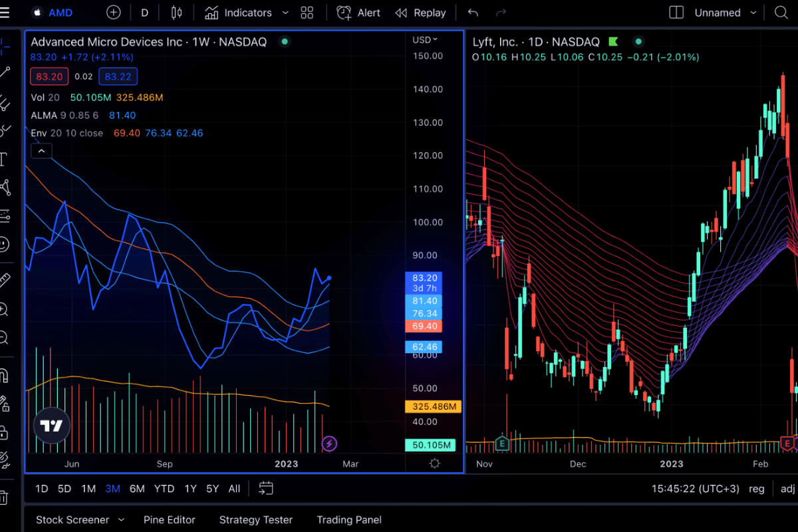Select the brush drawing tool
798x532 pixels.
click(5, 130)
